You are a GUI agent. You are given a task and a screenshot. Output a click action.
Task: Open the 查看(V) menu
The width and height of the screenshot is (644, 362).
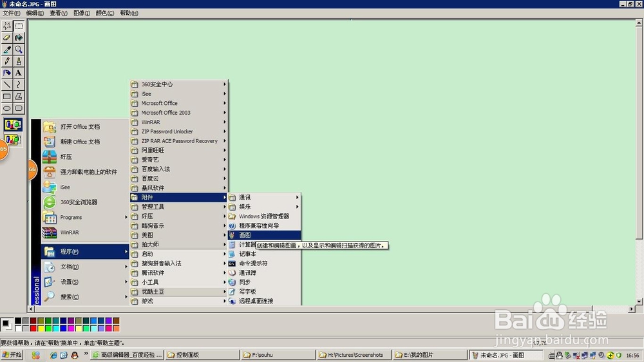tap(59, 13)
